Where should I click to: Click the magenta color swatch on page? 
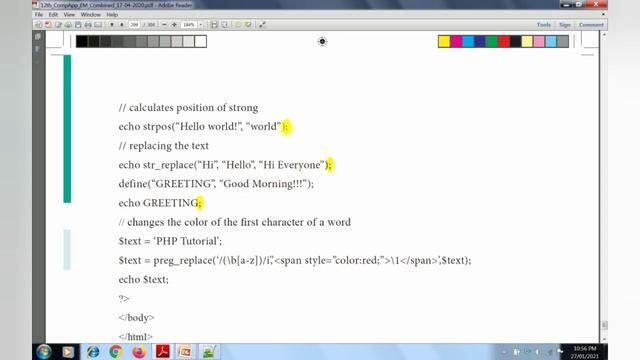tap(456, 41)
